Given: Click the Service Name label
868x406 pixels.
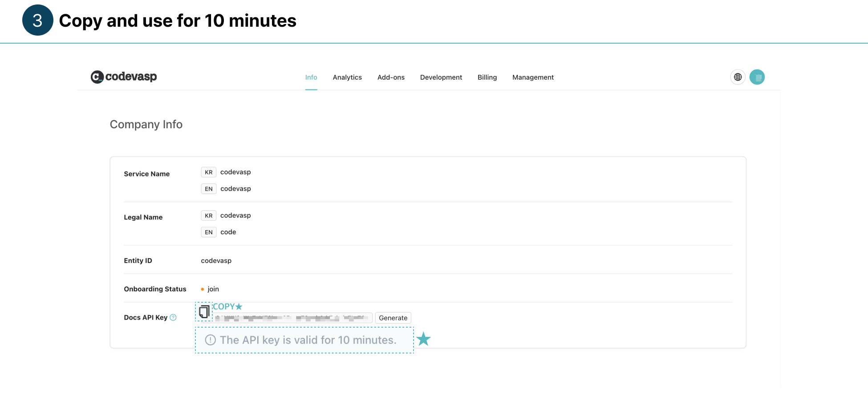Looking at the screenshot, I should pyautogui.click(x=146, y=174).
